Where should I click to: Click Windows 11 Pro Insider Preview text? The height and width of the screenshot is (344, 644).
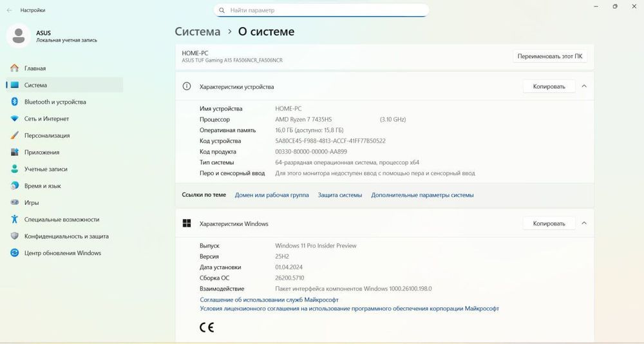pyautogui.click(x=316, y=245)
